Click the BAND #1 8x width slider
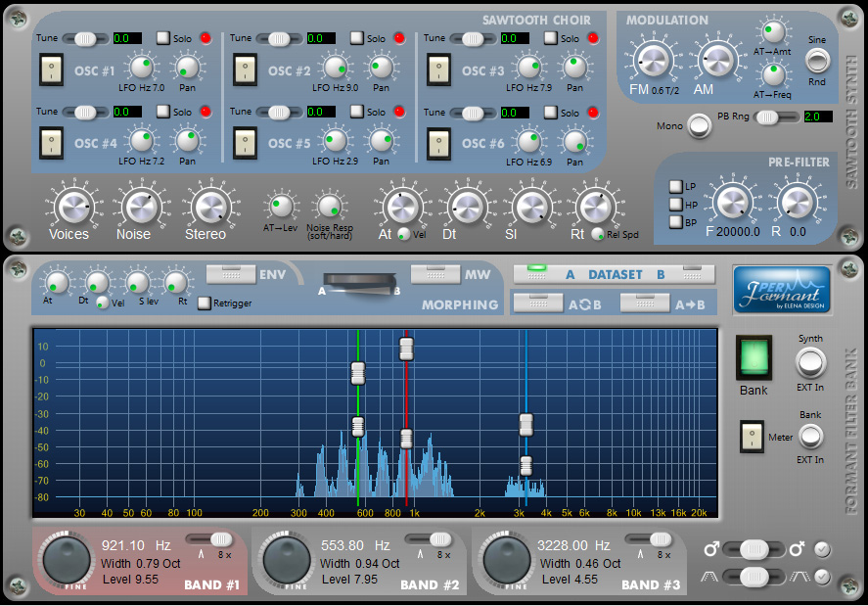This screenshot has width=868, height=606. tap(209, 539)
